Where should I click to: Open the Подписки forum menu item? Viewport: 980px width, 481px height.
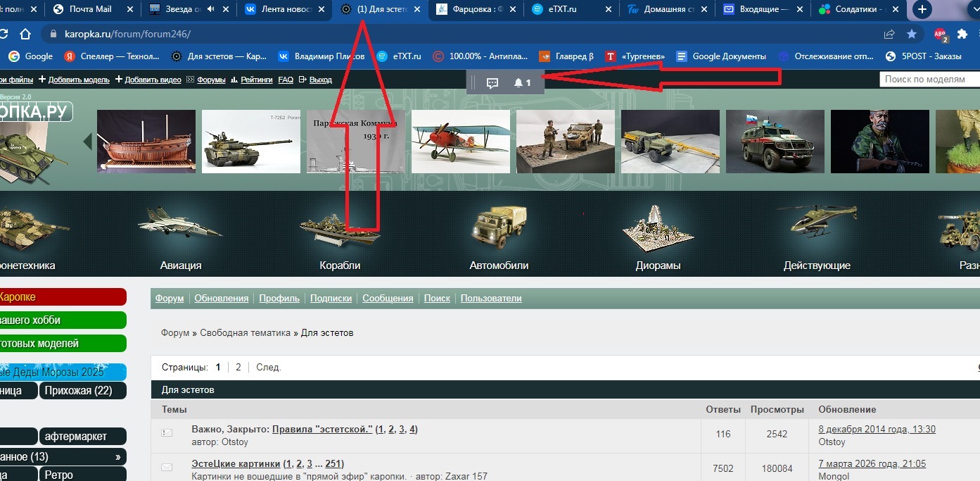tap(331, 299)
